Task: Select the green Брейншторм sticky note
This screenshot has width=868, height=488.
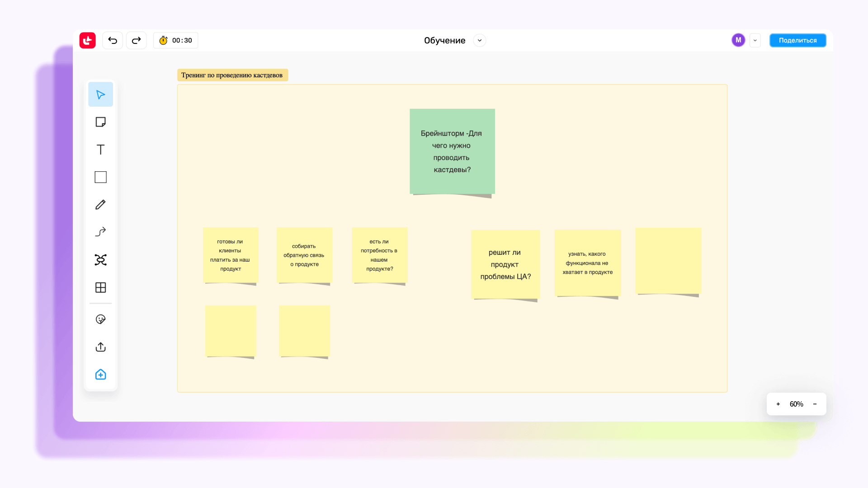Action: click(x=452, y=151)
